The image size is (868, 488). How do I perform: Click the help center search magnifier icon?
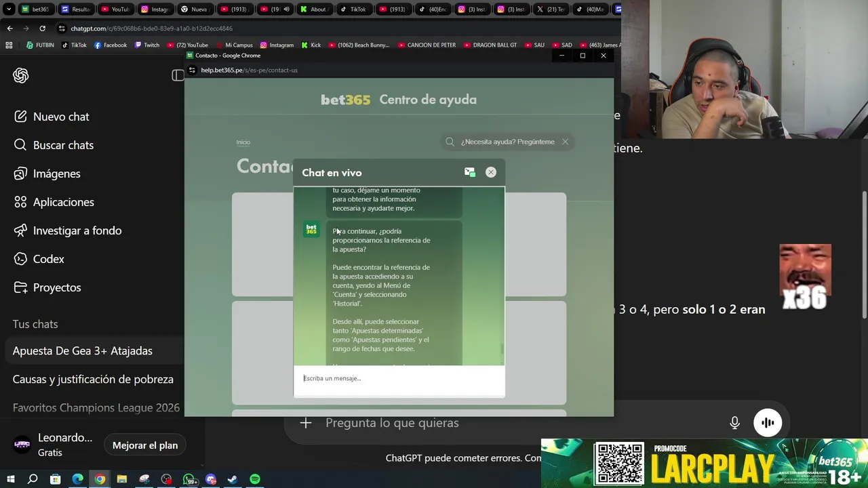[x=450, y=142]
